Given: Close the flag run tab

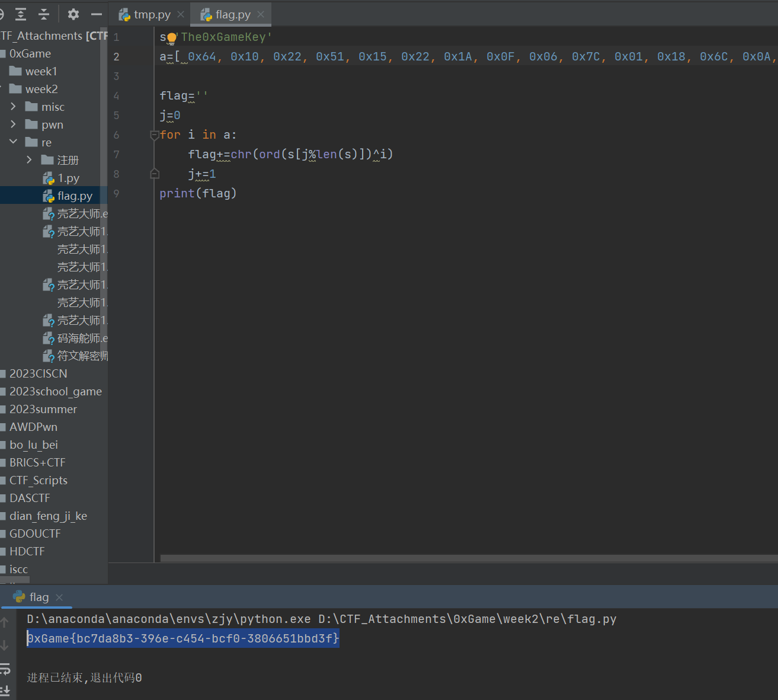Looking at the screenshot, I should (x=59, y=597).
